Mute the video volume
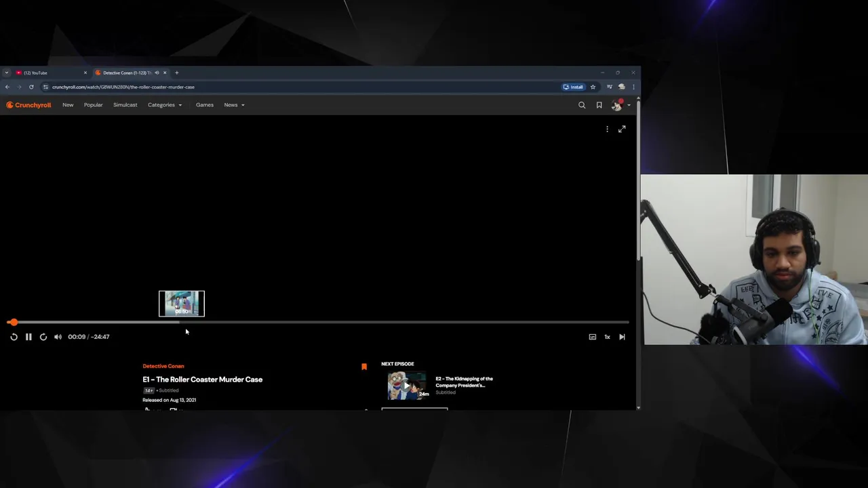Screen dimensions: 868x488 click(x=58, y=337)
